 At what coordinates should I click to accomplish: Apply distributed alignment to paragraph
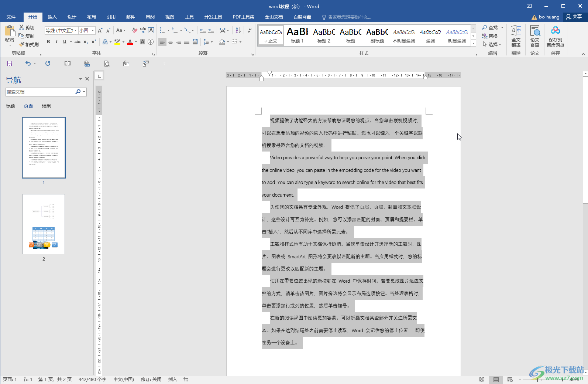(x=195, y=42)
